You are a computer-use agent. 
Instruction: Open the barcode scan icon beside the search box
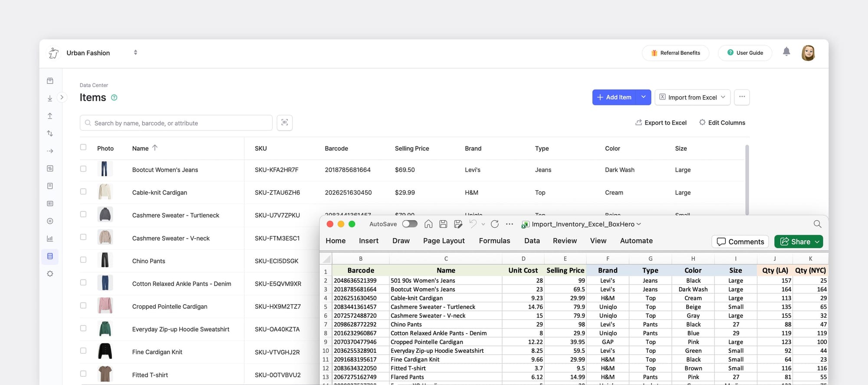285,123
